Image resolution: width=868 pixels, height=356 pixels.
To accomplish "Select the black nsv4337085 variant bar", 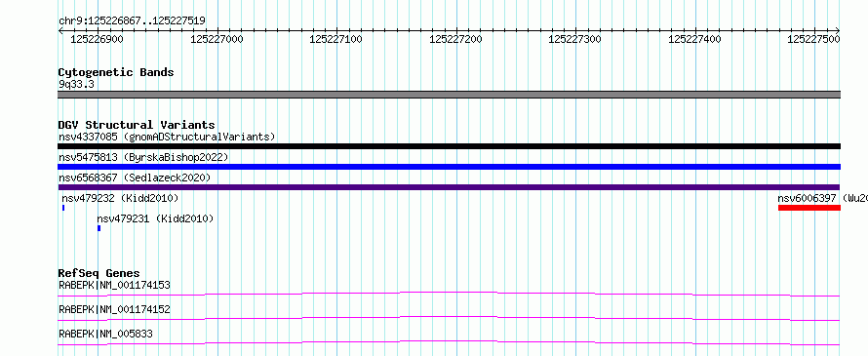I will tap(449, 146).
